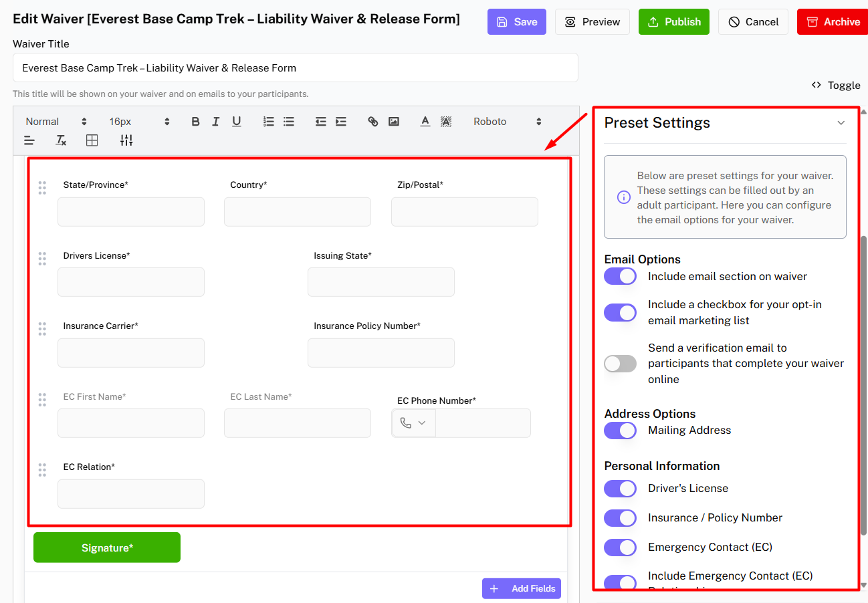
Task: Insert a table using the grid icon
Action: click(92, 140)
